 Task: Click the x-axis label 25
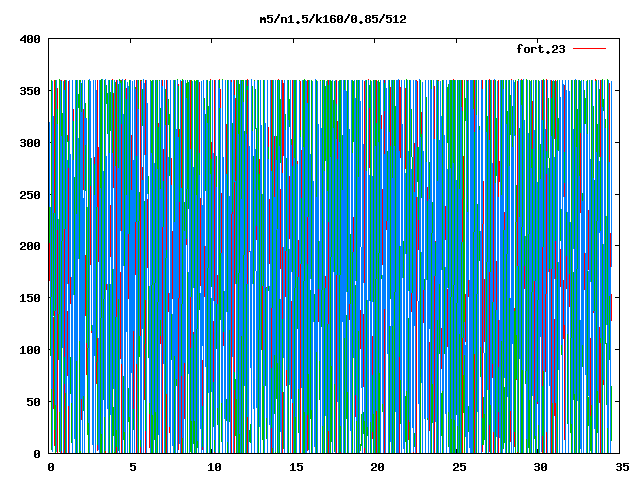click(x=459, y=467)
